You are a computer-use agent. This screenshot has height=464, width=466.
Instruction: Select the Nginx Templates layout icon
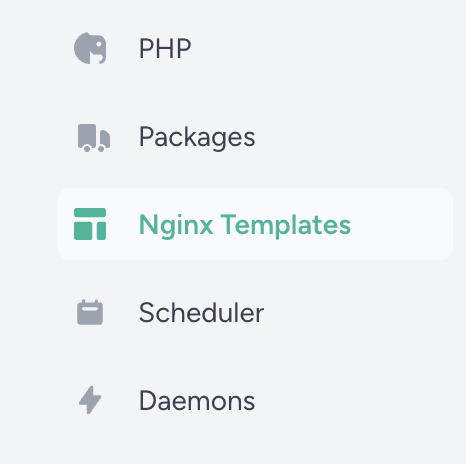pyautogui.click(x=90, y=224)
